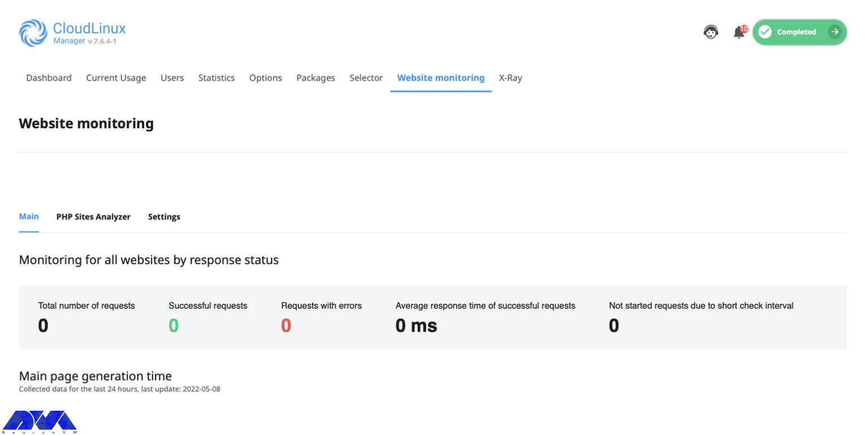The width and height of the screenshot is (868, 435).
Task: Click the Successful requests label
Action: click(x=208, y=305)
